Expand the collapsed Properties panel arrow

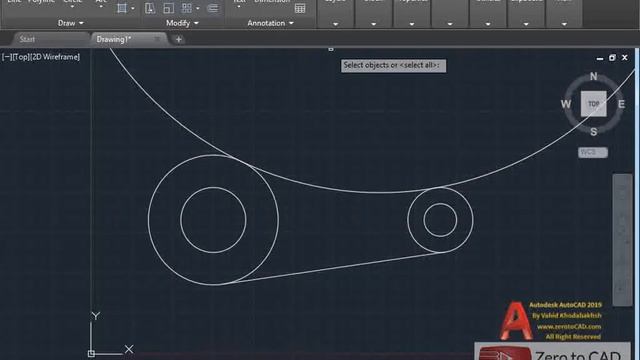click(412, 24)
